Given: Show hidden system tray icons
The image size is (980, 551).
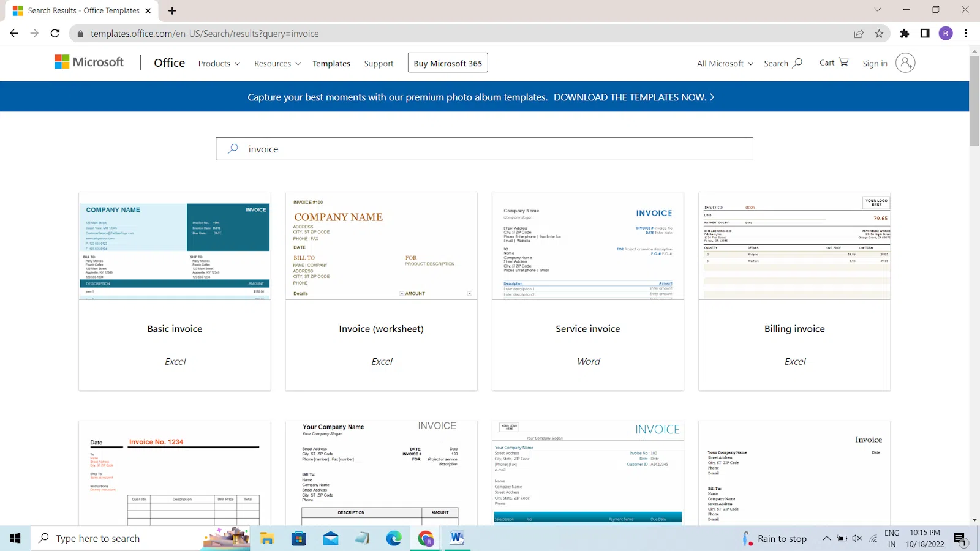Looking at the screenshot, I should pyautogui.click(x=826, y=538).
